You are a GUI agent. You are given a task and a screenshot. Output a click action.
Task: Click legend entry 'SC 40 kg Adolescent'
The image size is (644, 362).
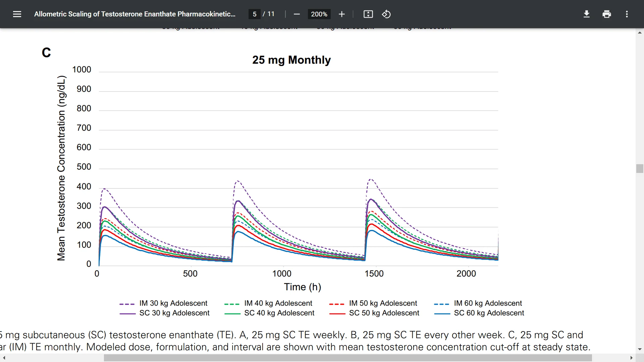click(269, 313)
